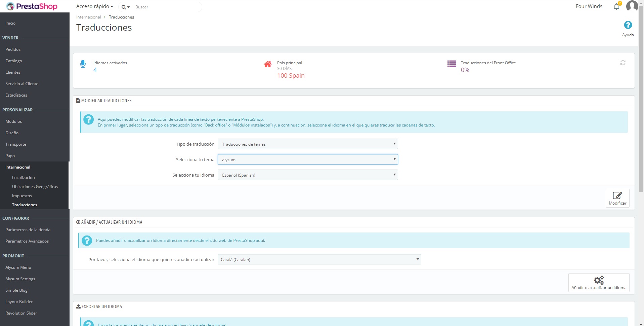This screenshot has height=326, width=644.
Task: Click the Exportar un idioma heading
Action: (x=102, y=307)
